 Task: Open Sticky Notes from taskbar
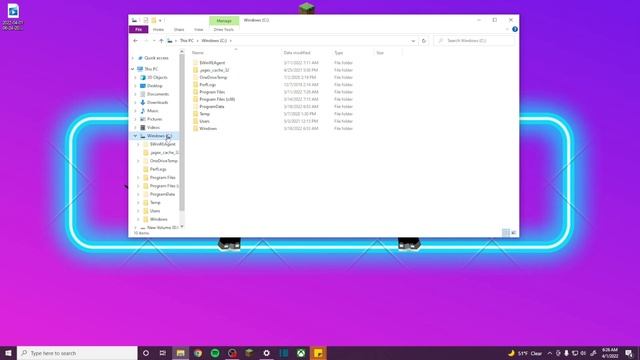tap(318, 353)
